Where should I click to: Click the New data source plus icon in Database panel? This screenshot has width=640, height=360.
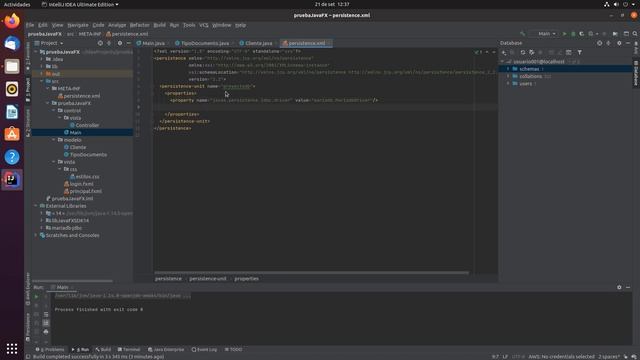(x=504, y=53)
